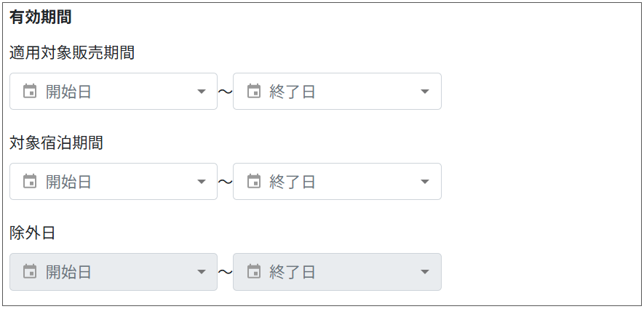
Task: Select 終了日 field text under 適用対象販売期間
Action: coord(293,92)
